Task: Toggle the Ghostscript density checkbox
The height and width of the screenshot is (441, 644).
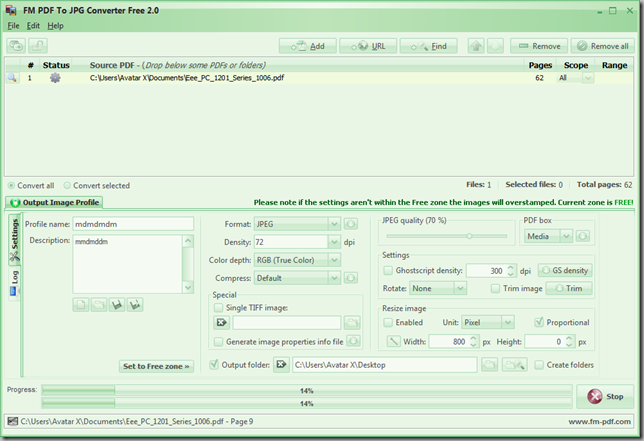Action: coord(388,271)
